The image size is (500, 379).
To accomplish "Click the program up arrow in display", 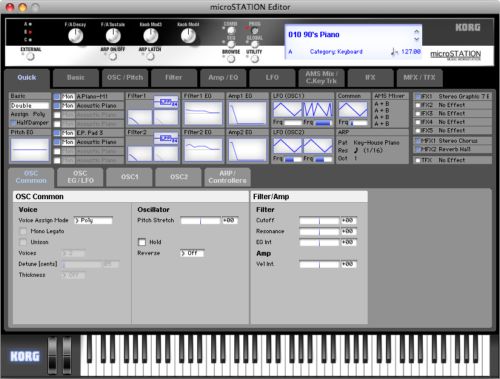I will pos(417,31).
